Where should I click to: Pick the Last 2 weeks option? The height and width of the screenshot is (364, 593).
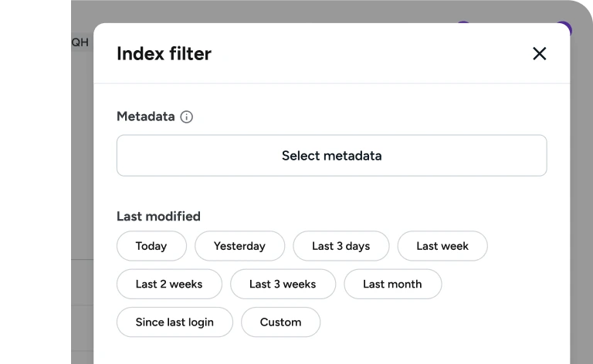pos(169,284)
